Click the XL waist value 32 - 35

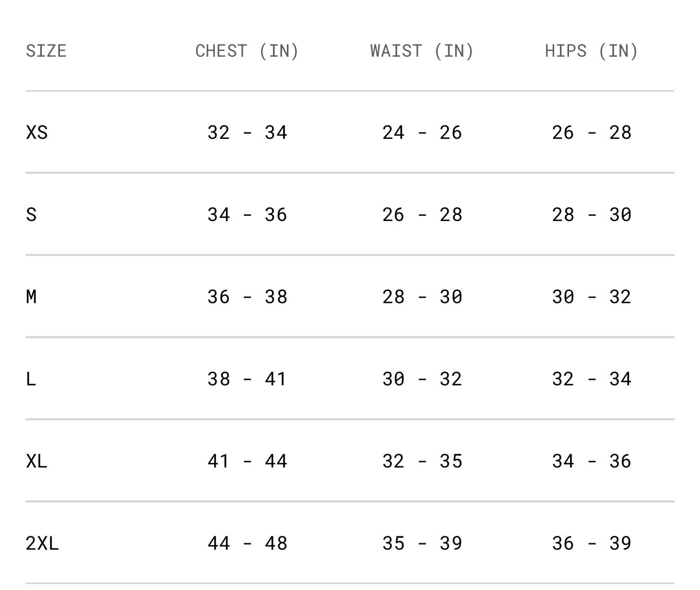click(x=422, y=461)
